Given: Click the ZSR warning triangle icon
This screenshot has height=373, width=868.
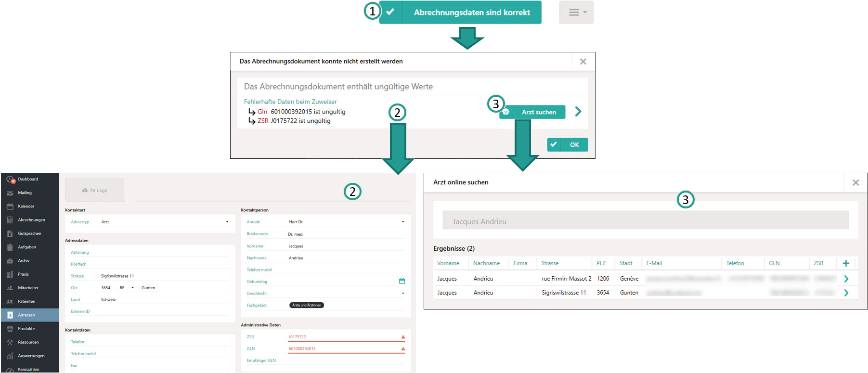Looking at the screenshot, I should (403, 337).
